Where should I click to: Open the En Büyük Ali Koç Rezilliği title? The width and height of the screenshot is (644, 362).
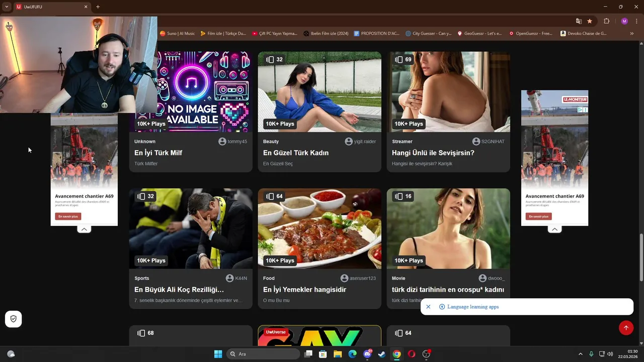tap(179, 290)
